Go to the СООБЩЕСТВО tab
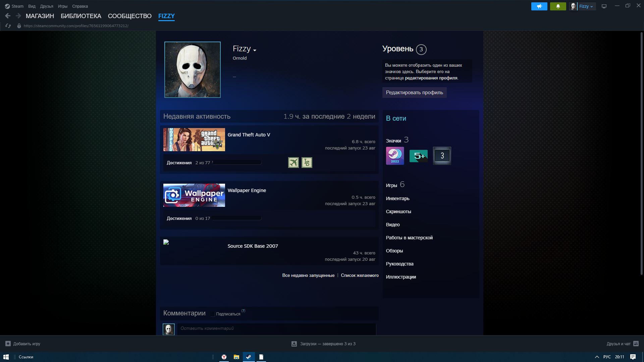Screen dimensions: 644x362 [130, 16]
